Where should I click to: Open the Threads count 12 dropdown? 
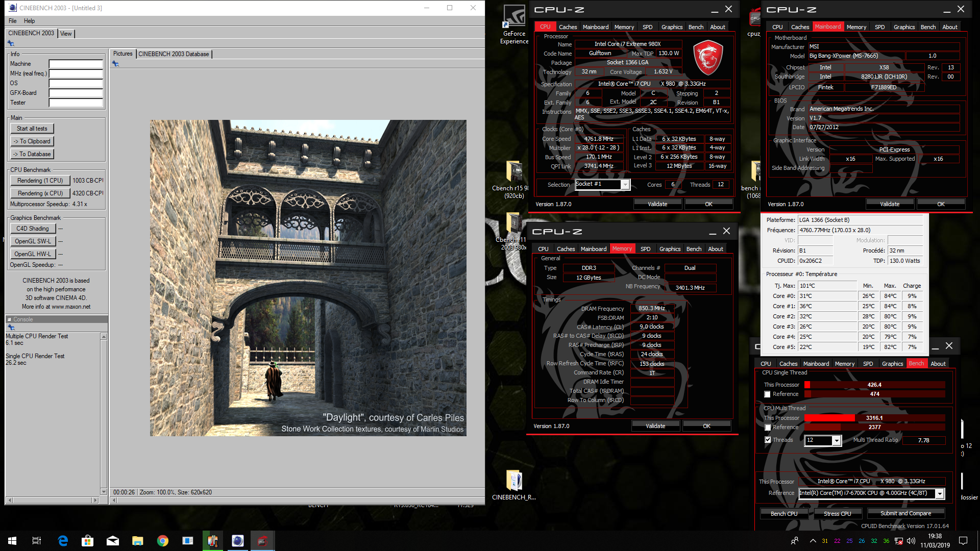836,440
